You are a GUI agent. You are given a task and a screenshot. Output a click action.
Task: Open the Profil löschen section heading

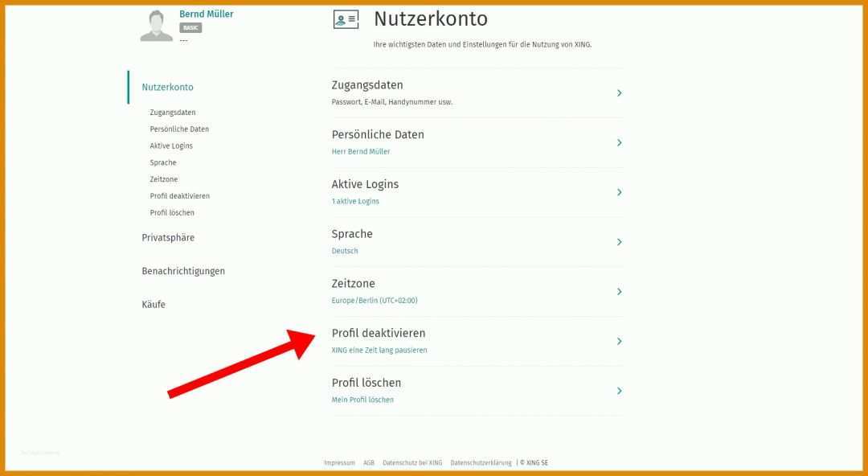tap(366, 383)
